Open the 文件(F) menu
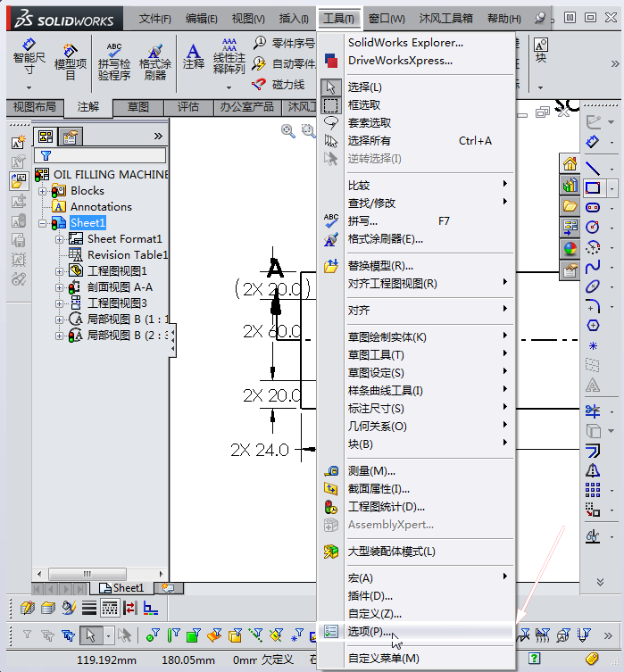 (x=154, y=19)
